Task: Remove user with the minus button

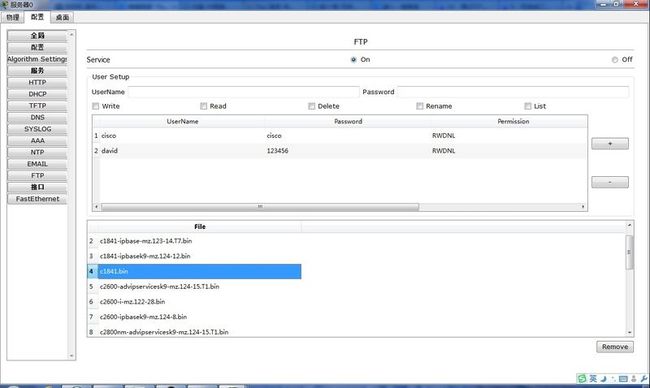Action: 610,182
